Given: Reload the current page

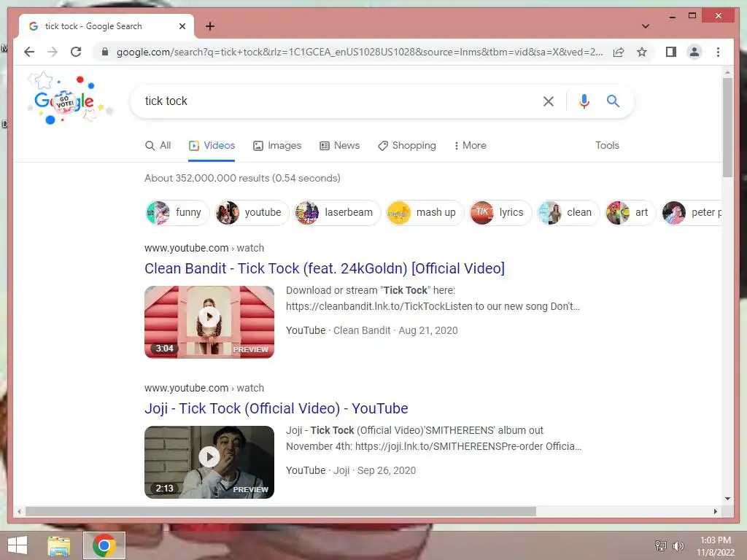Looking at the screenshot, I should point(76,52).
